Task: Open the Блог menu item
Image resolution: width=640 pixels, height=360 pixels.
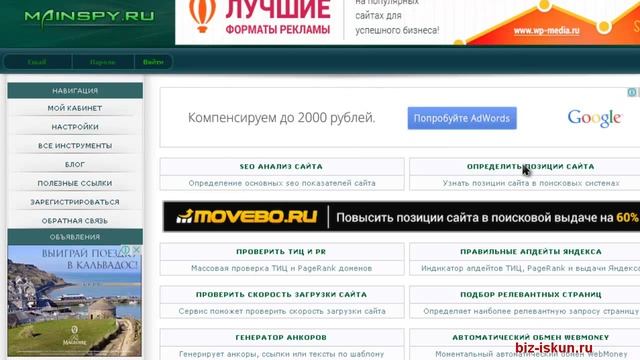Action: 75,164
